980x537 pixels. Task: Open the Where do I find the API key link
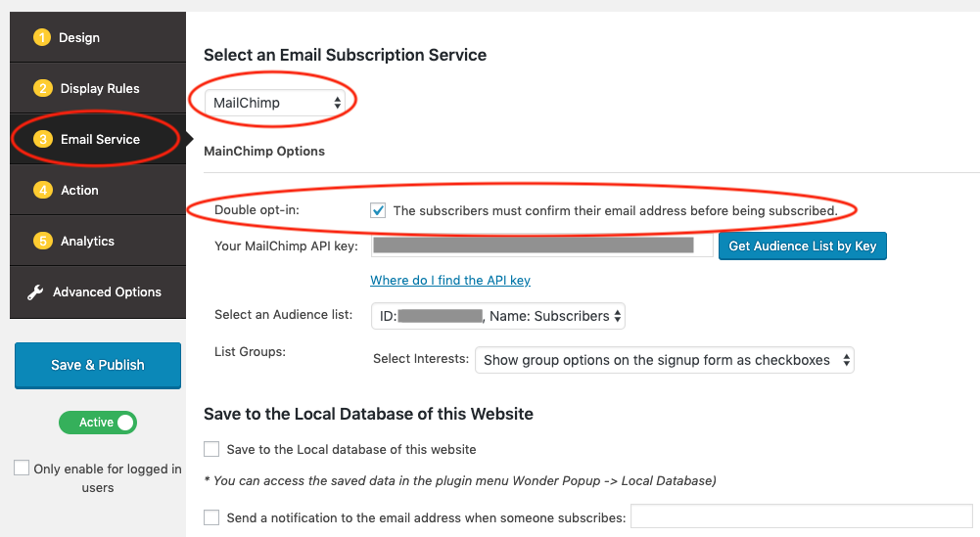coord(450,281)
